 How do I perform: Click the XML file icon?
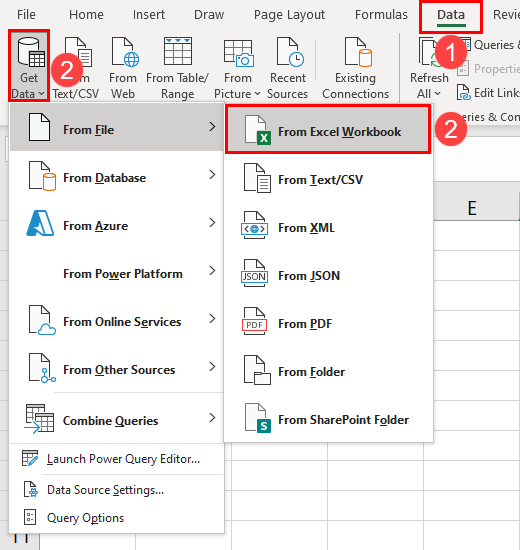coord(255,226)
